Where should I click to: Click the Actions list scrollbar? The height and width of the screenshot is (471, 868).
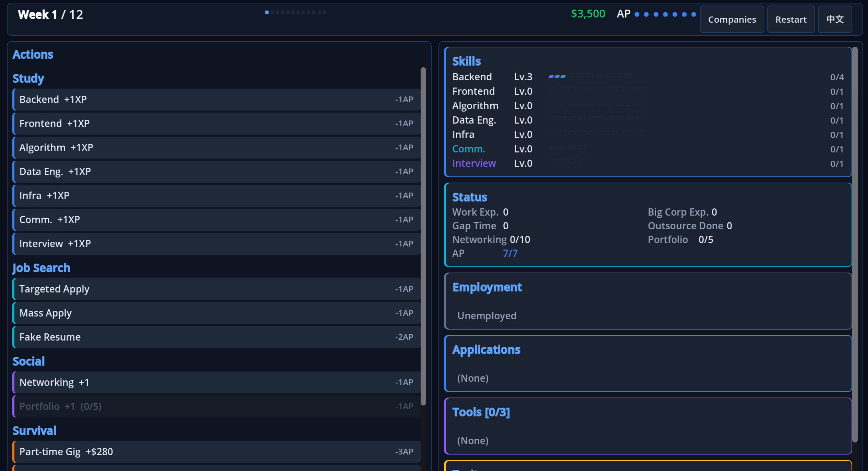point(423,236)
